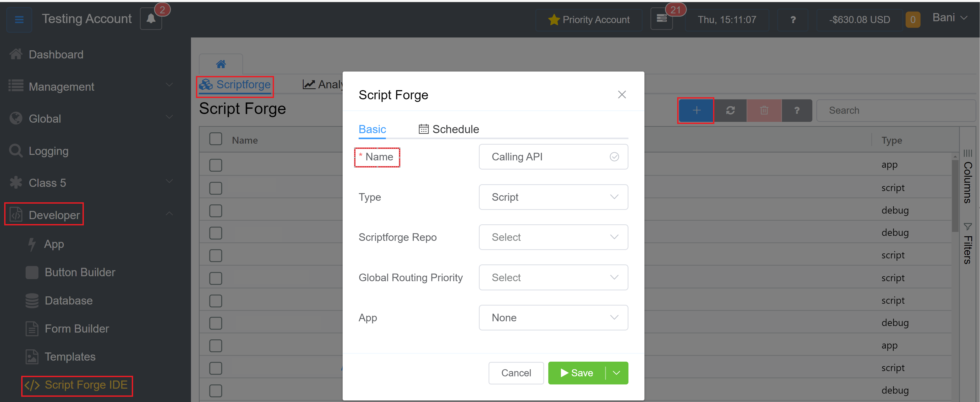Check the first row checkbox in table
Viewport: 980px width, 402px height.
216,165
